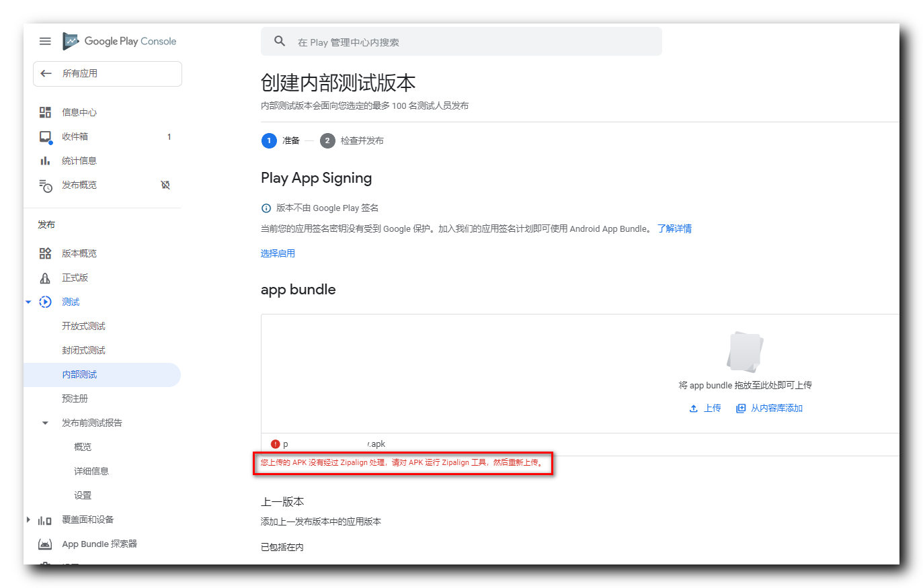This screenshot has width=923, height=588.
Task: Open 版本概览 in the sidebar
Action: (79, 253)
